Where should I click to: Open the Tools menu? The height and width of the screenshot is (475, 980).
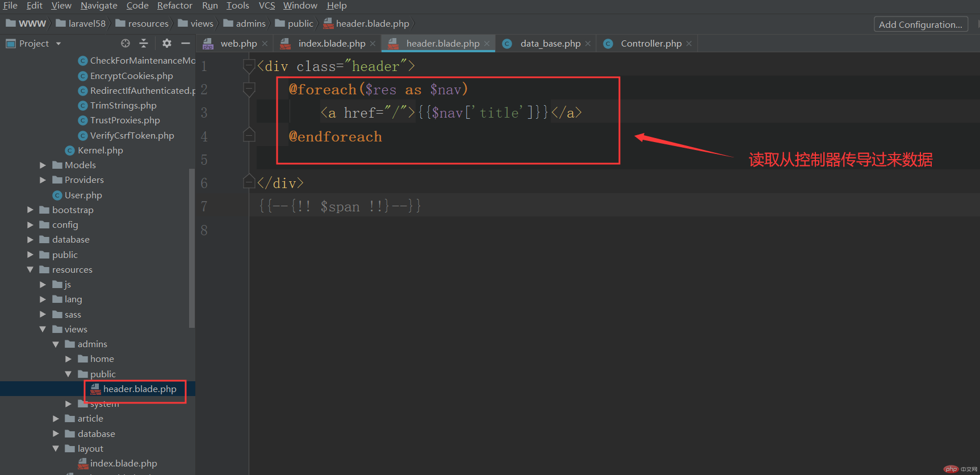tap(237, 6)
